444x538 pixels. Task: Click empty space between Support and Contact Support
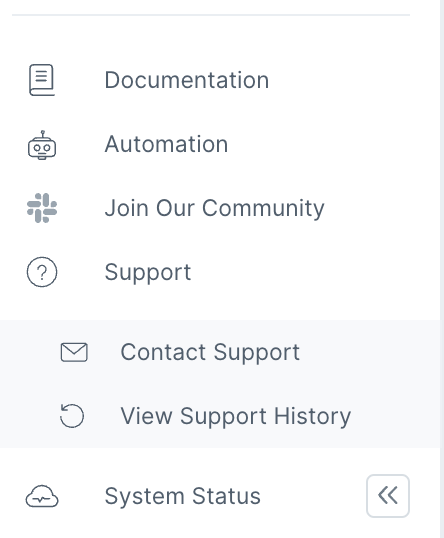[x=220, y=305]
